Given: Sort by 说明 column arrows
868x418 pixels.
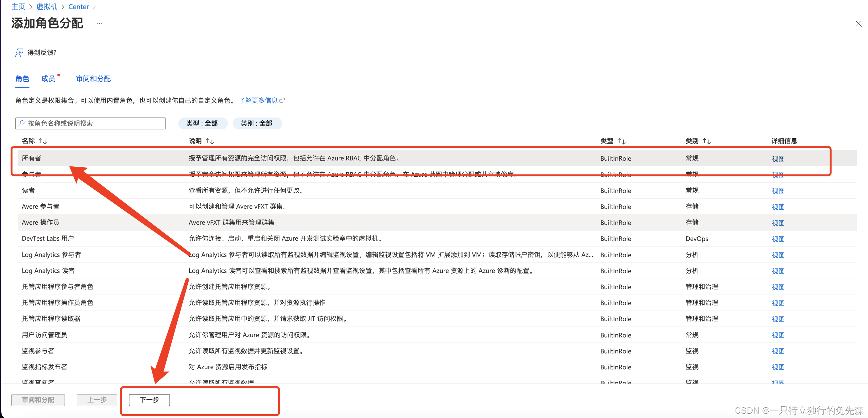Looking at the screenshot, I should (x=210, y=141).
